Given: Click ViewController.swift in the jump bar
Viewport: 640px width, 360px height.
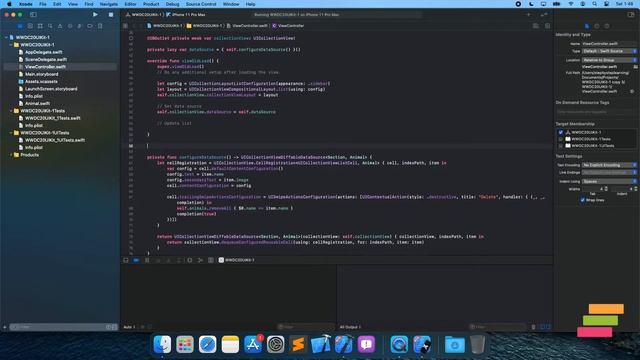Looking at the screenshot, I should 250,26.
